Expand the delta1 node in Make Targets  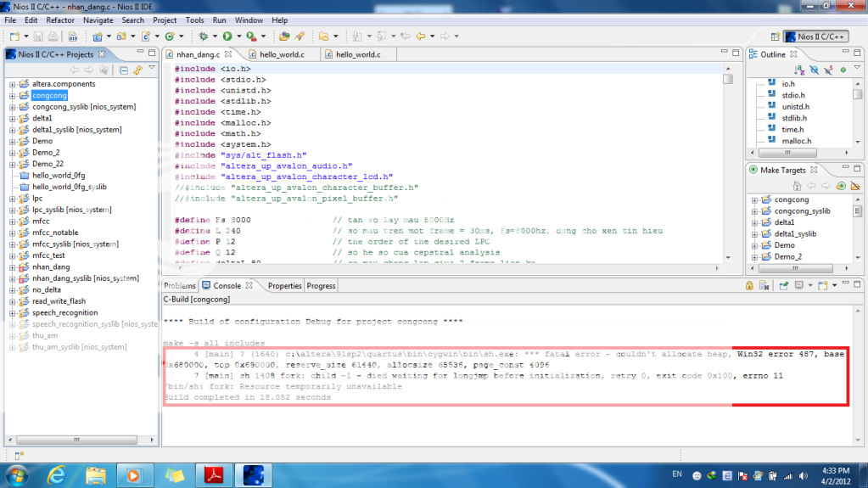click(754, 222)
